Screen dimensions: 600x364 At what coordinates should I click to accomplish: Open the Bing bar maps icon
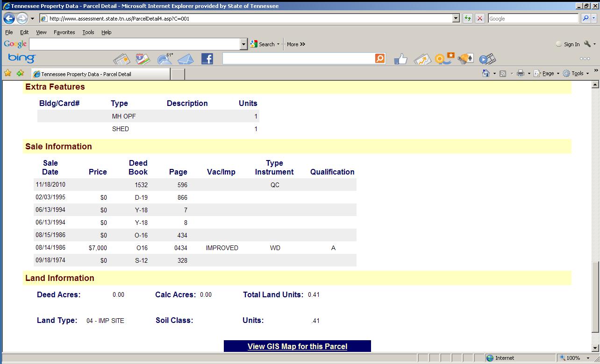tap(143, 59)
